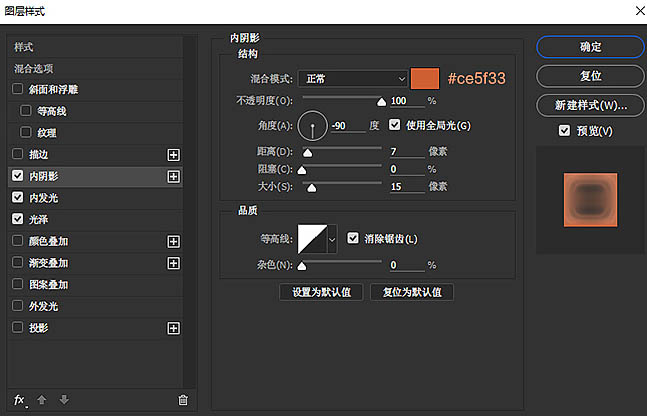The height and width of the screenshot is (416, 647).
Task: Enable the 颜色叠加 checkbox
Action: click(17, 240)
